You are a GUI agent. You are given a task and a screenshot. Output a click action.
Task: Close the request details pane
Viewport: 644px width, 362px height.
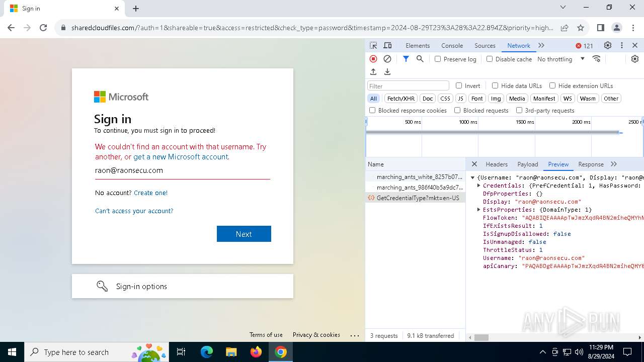click(474, 164)
